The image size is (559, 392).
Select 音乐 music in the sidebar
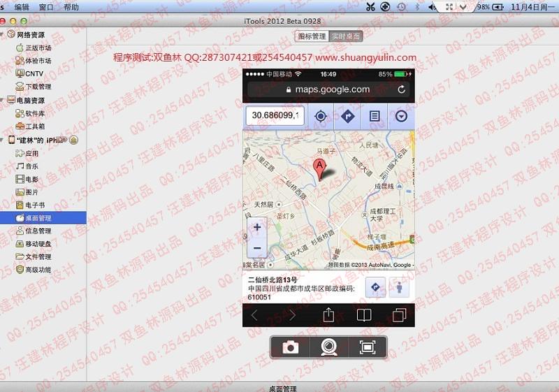pyautogui.click(x=27, y=166)
